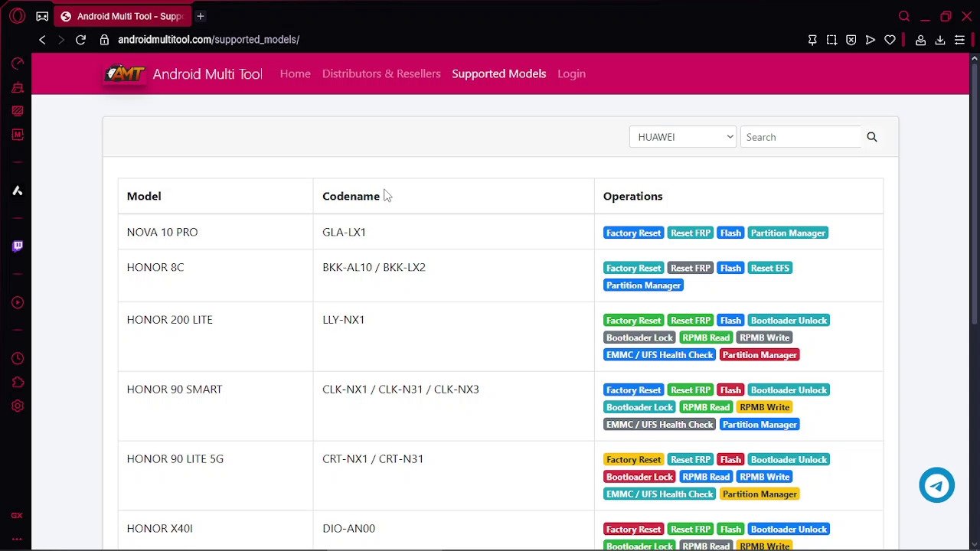The height and width of the screenshot is (551, 980).
Task: Click Factory Reset badge for NOVA 10 PRO
Action: point(633,233)
